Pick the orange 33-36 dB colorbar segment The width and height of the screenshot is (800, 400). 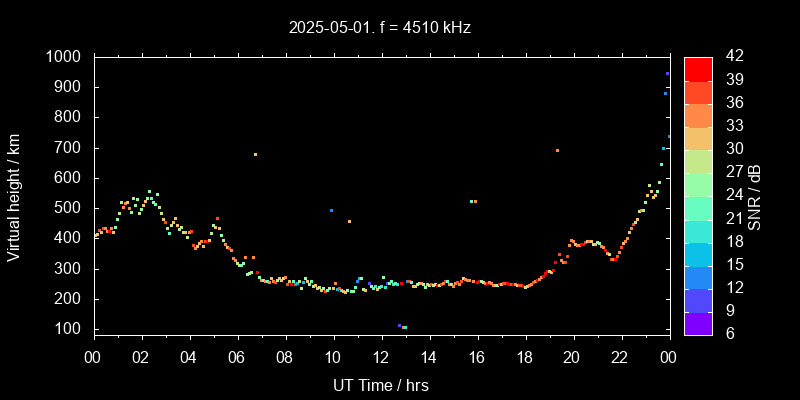click(x=698, y=115)
